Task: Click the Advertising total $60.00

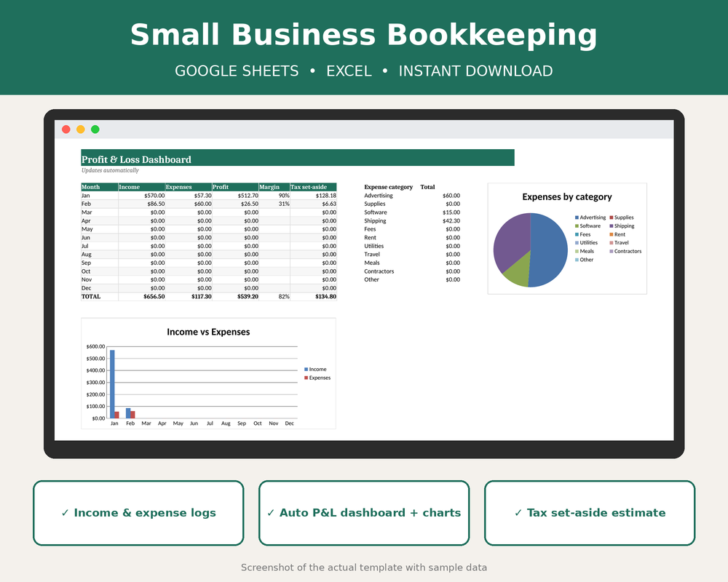Action: [x=451, y=196]
